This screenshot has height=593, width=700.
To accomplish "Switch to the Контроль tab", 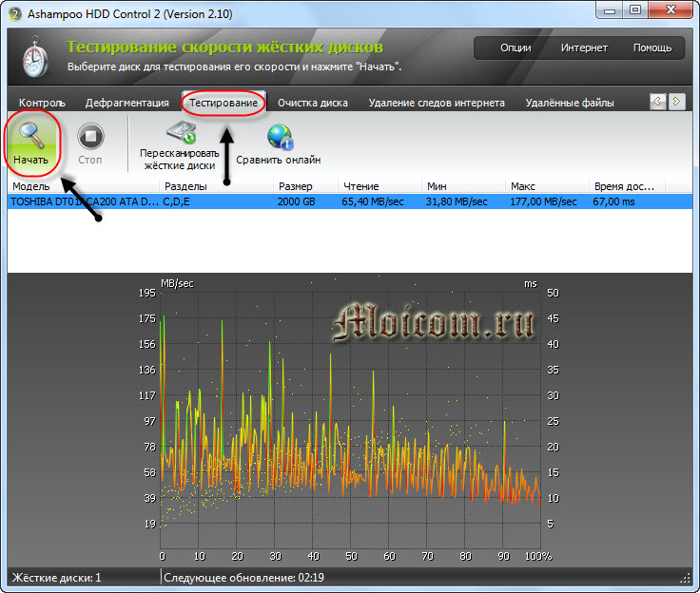I will click(x=42, y=103).
